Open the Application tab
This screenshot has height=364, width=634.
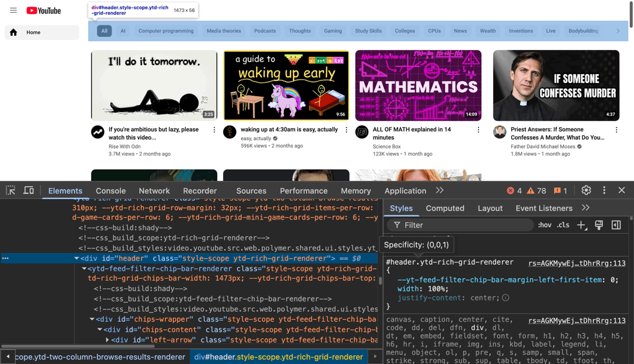pyautogui.click(x=405, y=191)
